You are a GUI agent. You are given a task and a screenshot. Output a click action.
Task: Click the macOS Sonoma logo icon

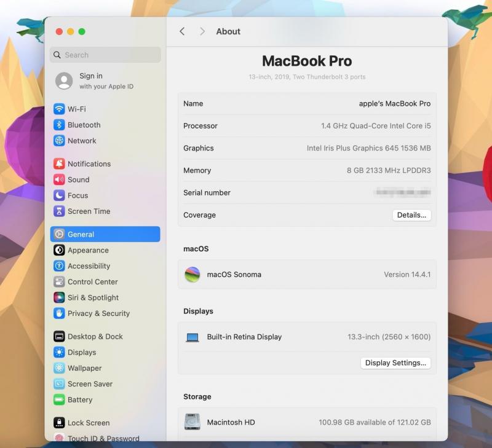coord(192,275)
